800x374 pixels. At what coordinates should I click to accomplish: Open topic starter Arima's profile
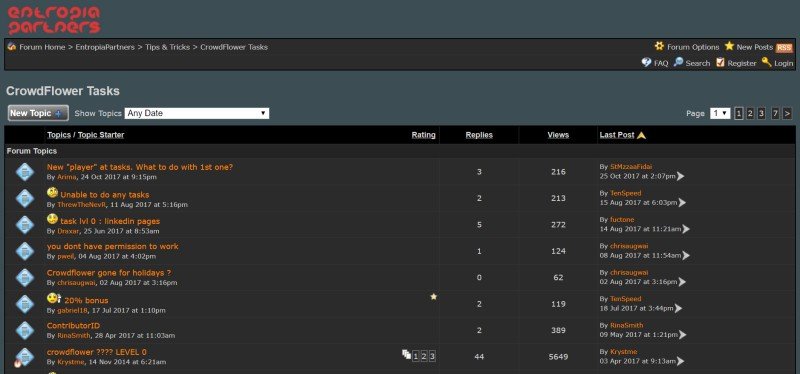click(x=66, y=177)
